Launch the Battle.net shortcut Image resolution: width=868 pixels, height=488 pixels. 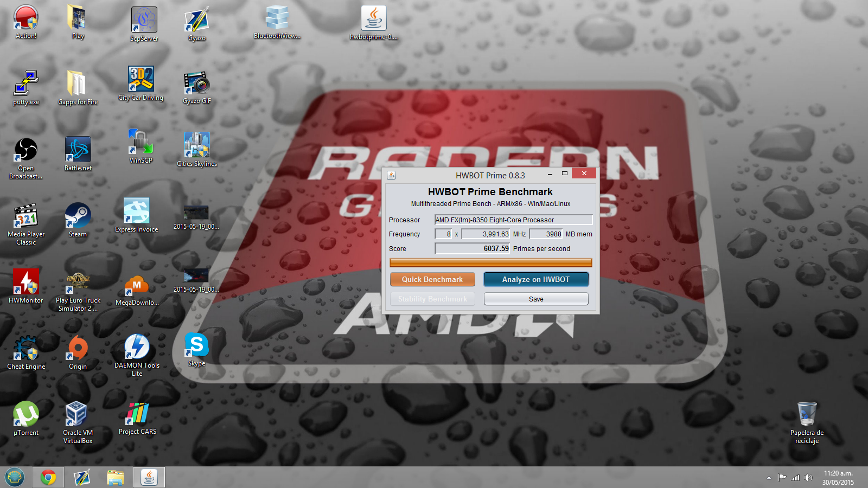[78, 154]
